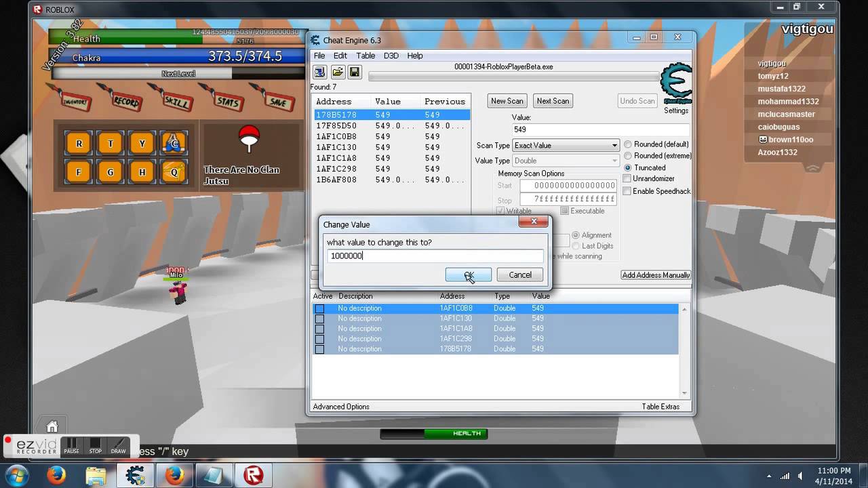Image resolution: width=868 pixels, height=488 pixels.
Task: Select the R jutsu slot
Action: pyautogui.click(x=79, y=144)
